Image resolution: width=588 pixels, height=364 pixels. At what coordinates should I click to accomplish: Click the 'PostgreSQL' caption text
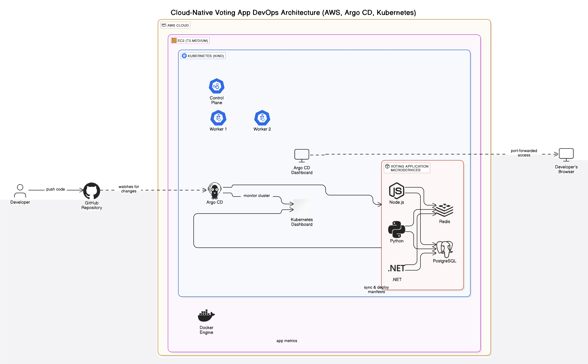pyautogui.click(x=444, y=261)
